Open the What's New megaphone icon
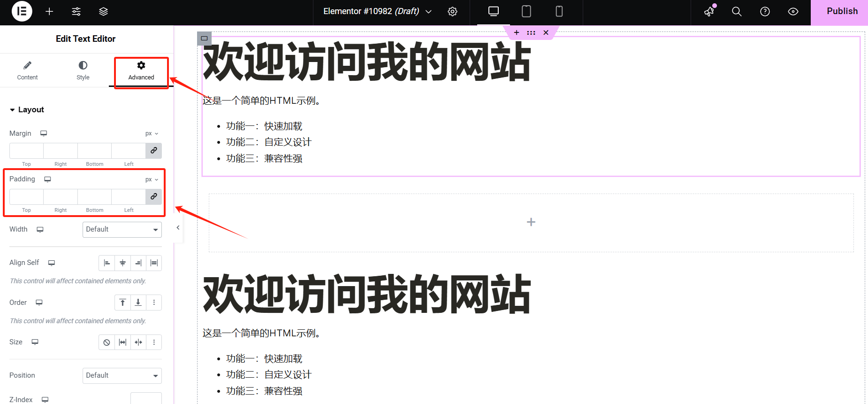The width and height of the screenshot is (868, 404). click(x=709, y=11)
